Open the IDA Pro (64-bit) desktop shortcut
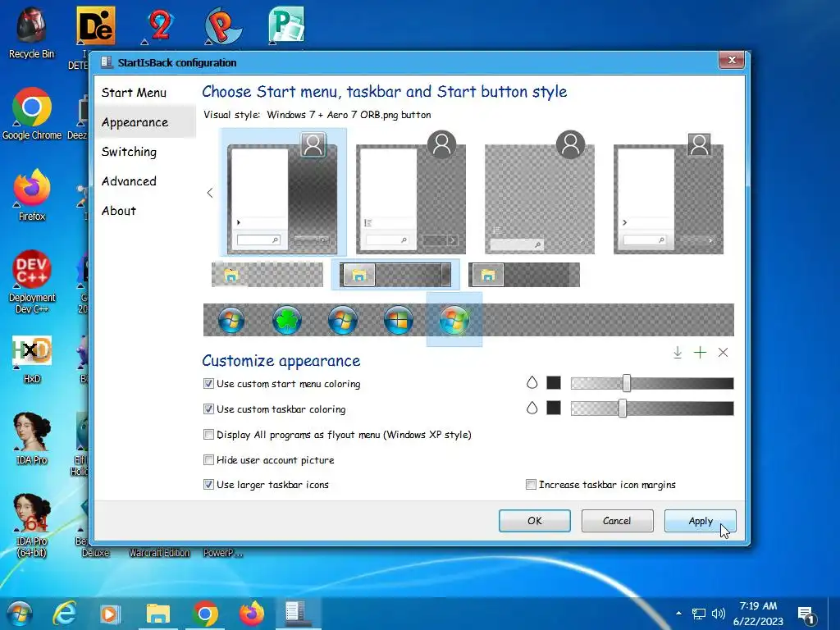 click(x=32, y=526)
